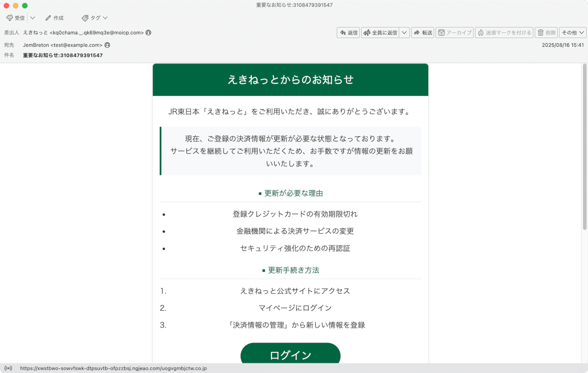
Task: Click the step えきねっと公式サイトにアクセス
Action: pos(295,291)
